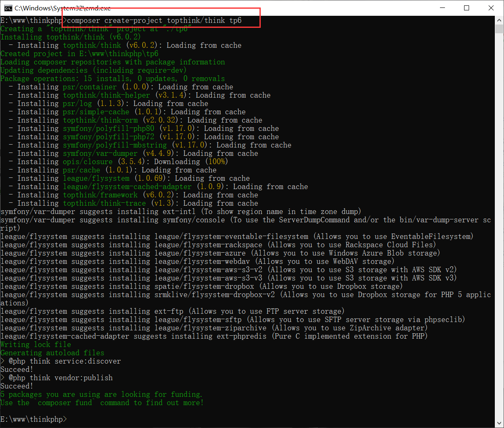
Task: Open the cmd.exe window system menu icon
Action: (8, 8)
